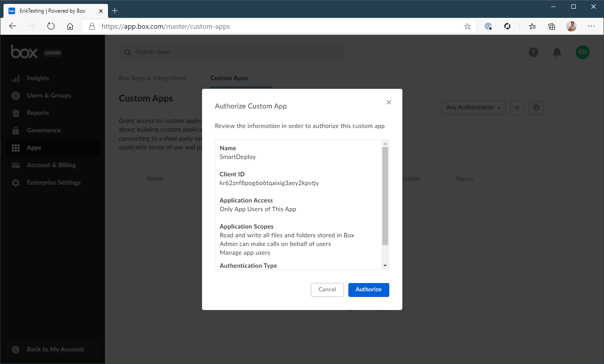The width and height of the screenshot is (604, 364).
Task: Cancel the Authorize Custom App dialog
Action: pos(327,290)
